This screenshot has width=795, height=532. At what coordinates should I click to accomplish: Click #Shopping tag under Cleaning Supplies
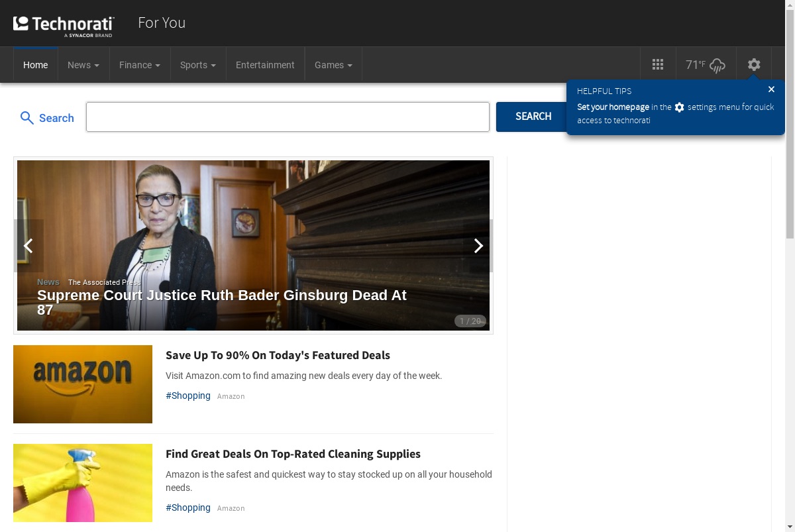188,507
